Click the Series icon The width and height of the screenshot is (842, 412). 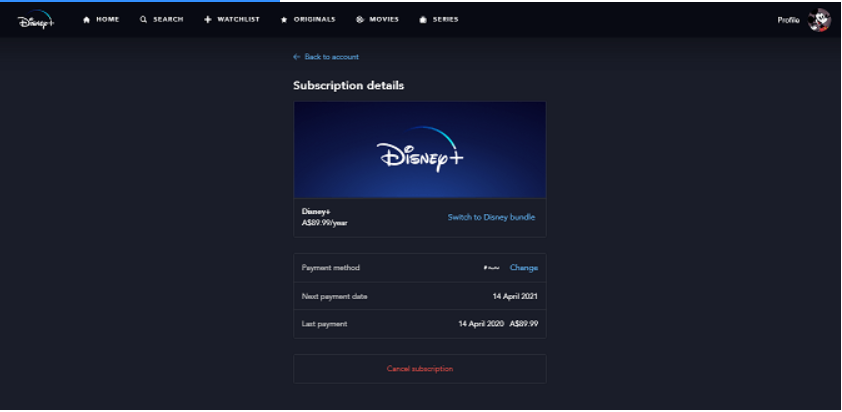pyautogui.click(x=423, y=20)
